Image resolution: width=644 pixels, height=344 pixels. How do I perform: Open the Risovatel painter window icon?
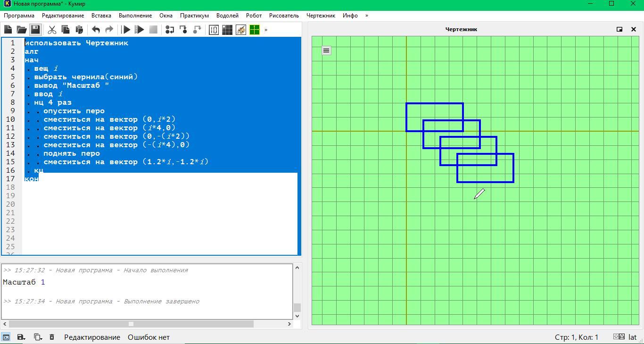(241, 30)
